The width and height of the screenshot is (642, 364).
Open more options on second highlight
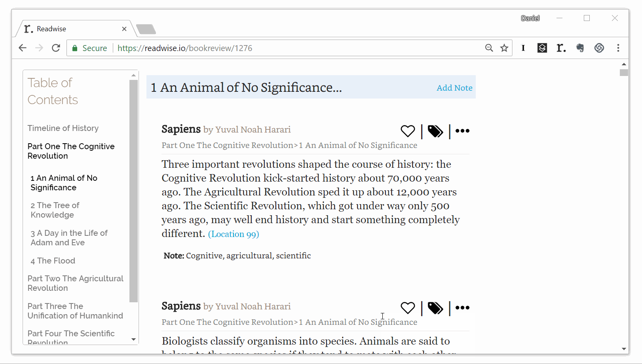click(462, 308)
